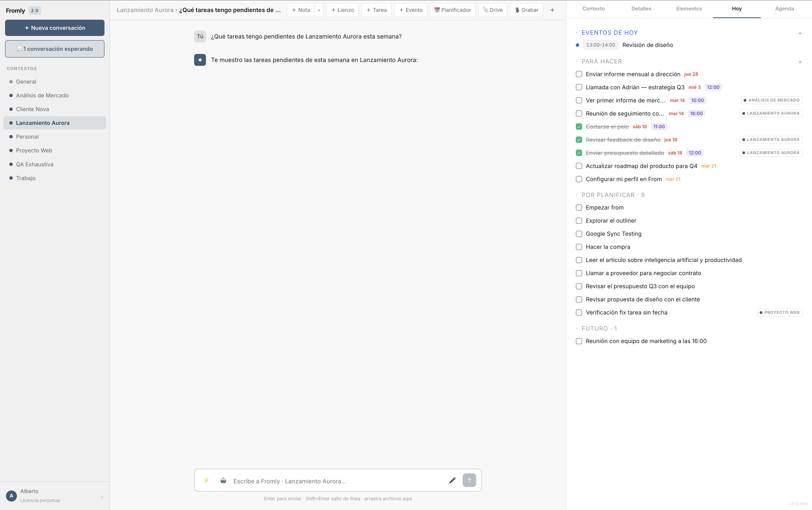Click Lanzamiento Aurora tag on Enviar presupuesto detallado
This screenshot has height=510, width=812.
[x=771, y=153]
